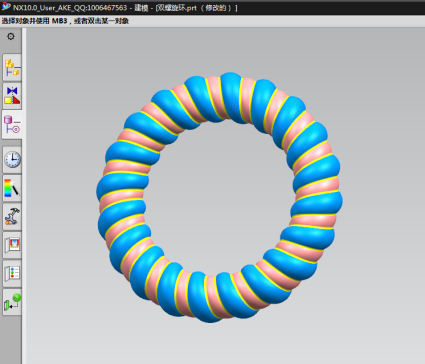The height and width of the screenshot is (364, 425).
Task: Switch to the Part Navigator tab
Action: 12,125
